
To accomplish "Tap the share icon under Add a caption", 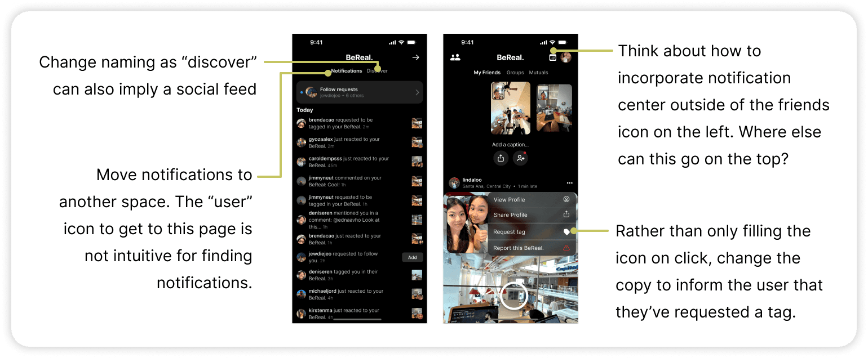I will (501, 159).
